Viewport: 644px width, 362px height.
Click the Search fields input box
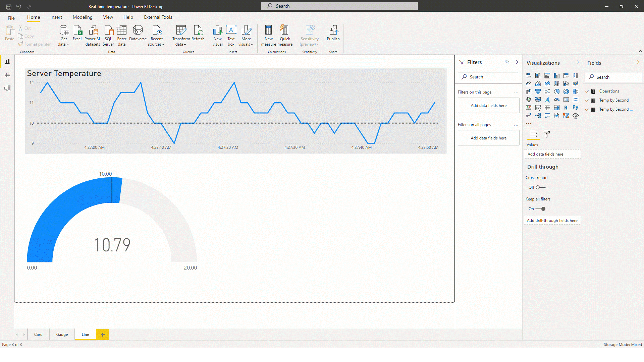point(614,77)
